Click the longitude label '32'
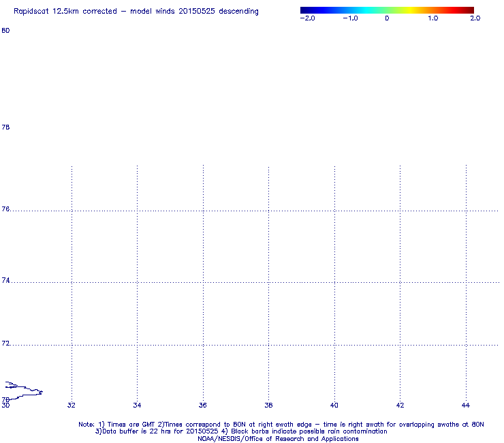The height and width of the screenshot is (443, 504). pyautogui.click(x=72, y=406)
